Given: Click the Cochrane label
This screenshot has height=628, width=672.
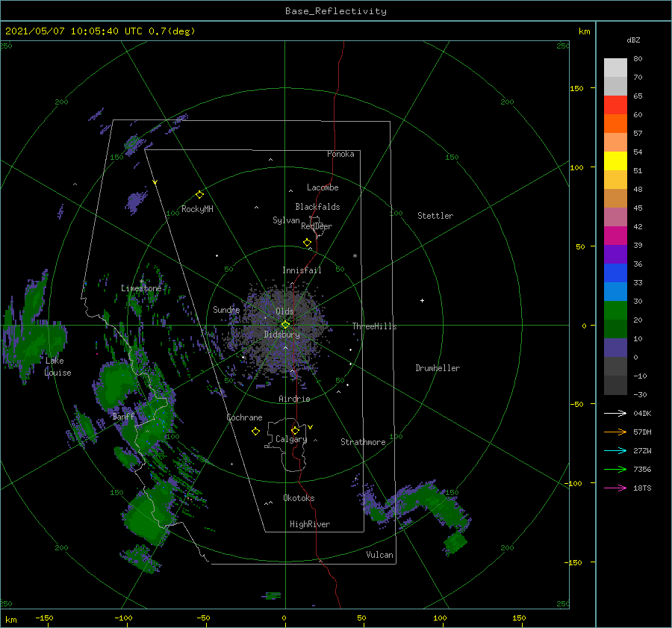Looking at the screenshot, I should 244,417.
